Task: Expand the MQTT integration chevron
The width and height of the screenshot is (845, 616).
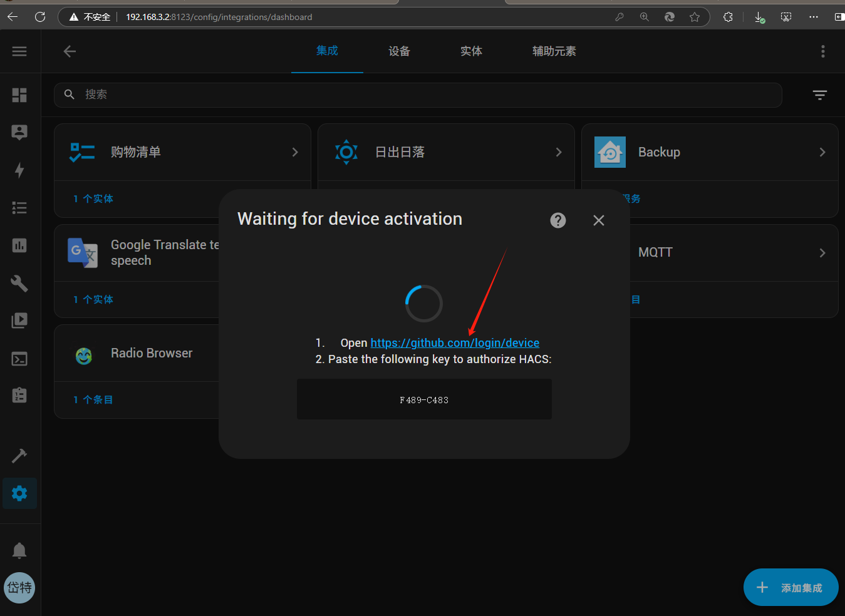Action: (822, 253)
